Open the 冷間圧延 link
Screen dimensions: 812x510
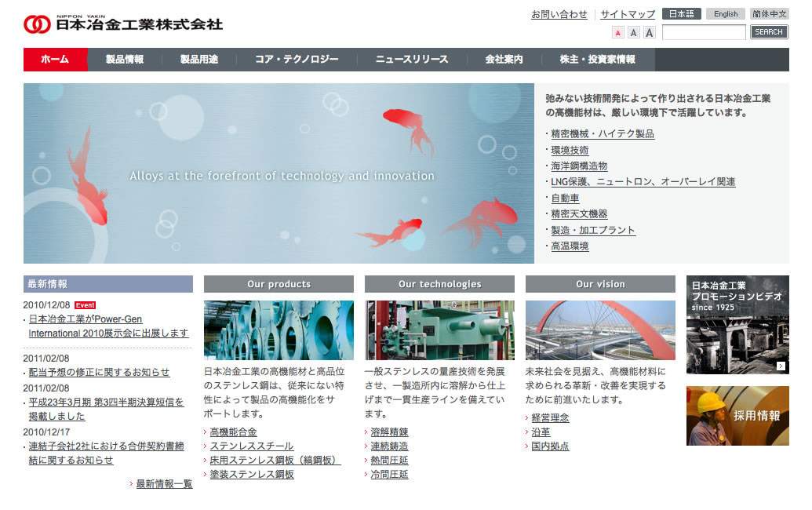(x=389, y=474)
